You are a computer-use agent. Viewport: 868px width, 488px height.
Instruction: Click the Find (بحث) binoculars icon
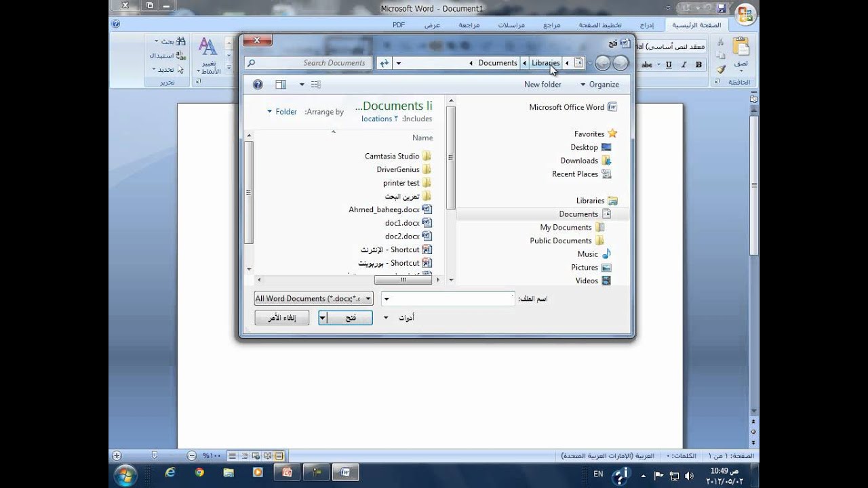tap(180, 41)
